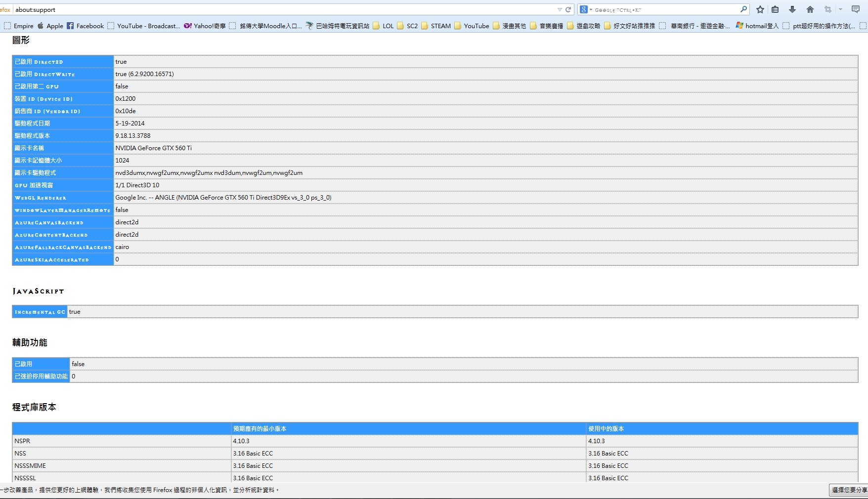Screen dimensions: 868x499
Task: Open the bookmarks list icon
Action: click(775, 9)
